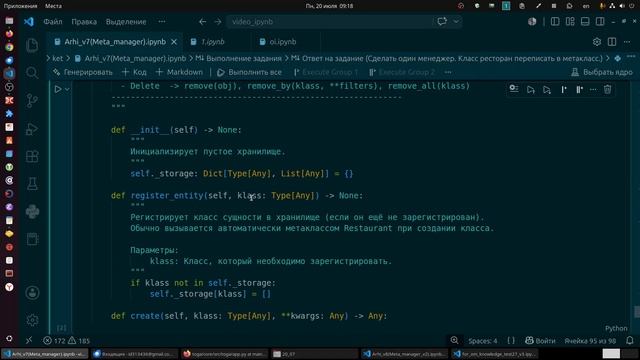Open editor More Actions ellipsis
640x360 pixels.
pos(627,42)
